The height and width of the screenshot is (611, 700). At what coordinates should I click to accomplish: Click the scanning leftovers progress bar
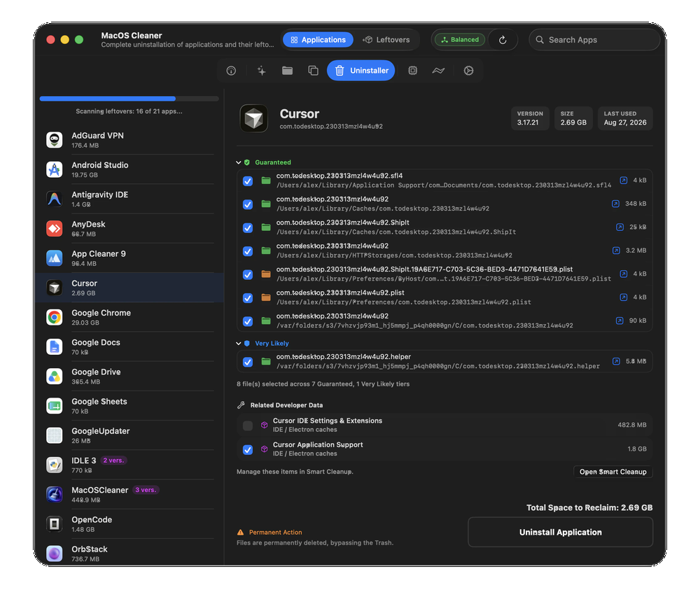tap(129, 99)
